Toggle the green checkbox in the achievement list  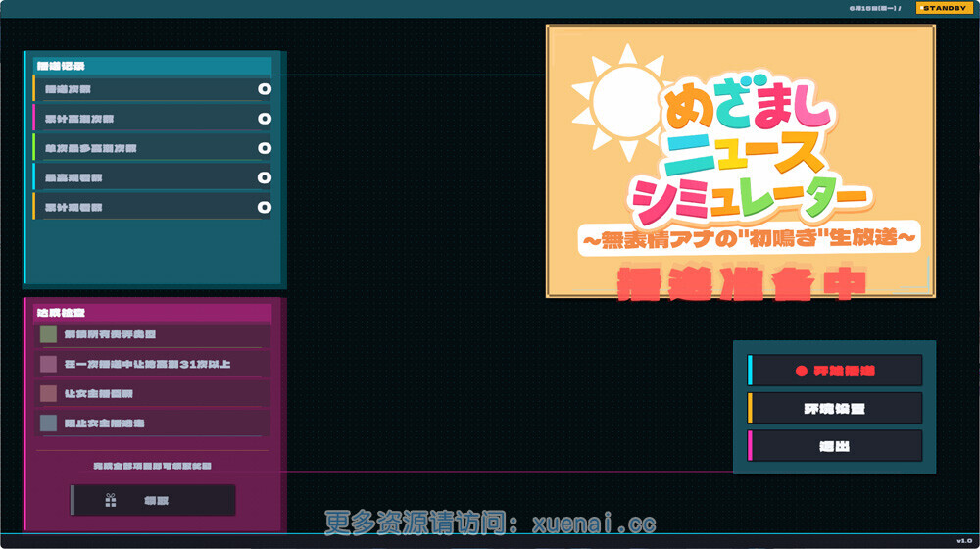click(x=48, y=334)
